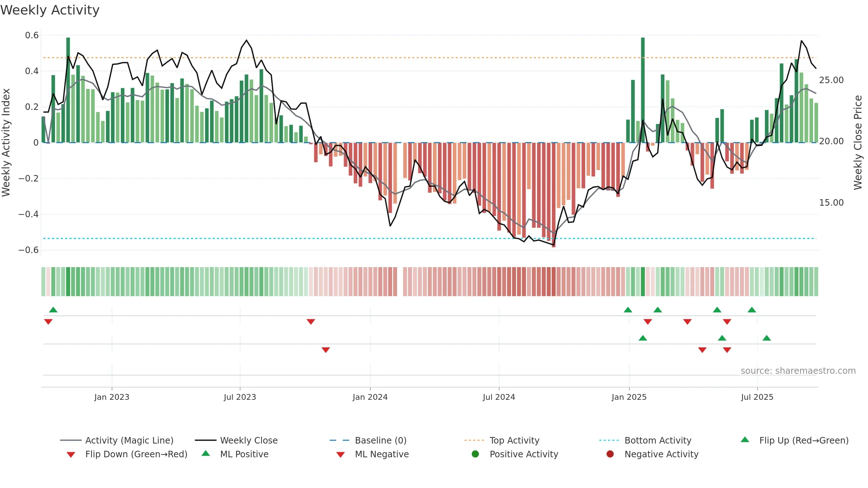Click the '−0.2' left axis tick label
This screenshot has width=868, height=488.
pos(29,179)
